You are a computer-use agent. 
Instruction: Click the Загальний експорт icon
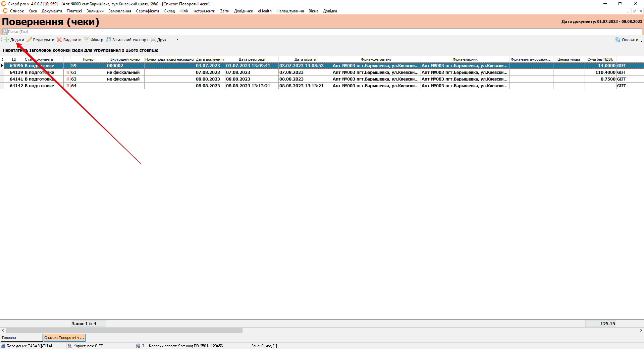[x=108, y=40]
